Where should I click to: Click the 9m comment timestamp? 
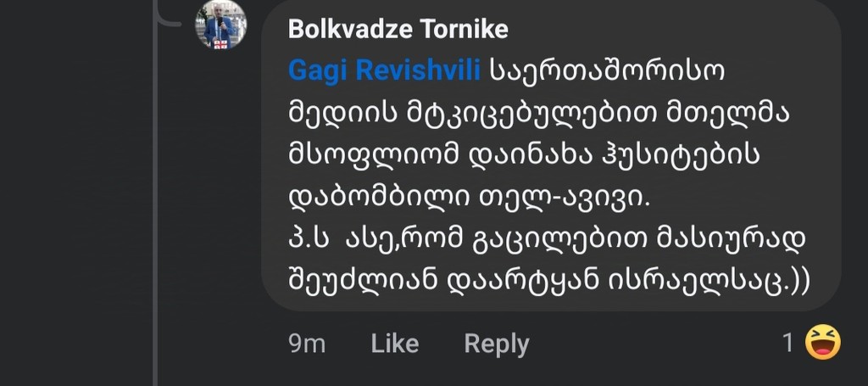(x=307, y=344)
